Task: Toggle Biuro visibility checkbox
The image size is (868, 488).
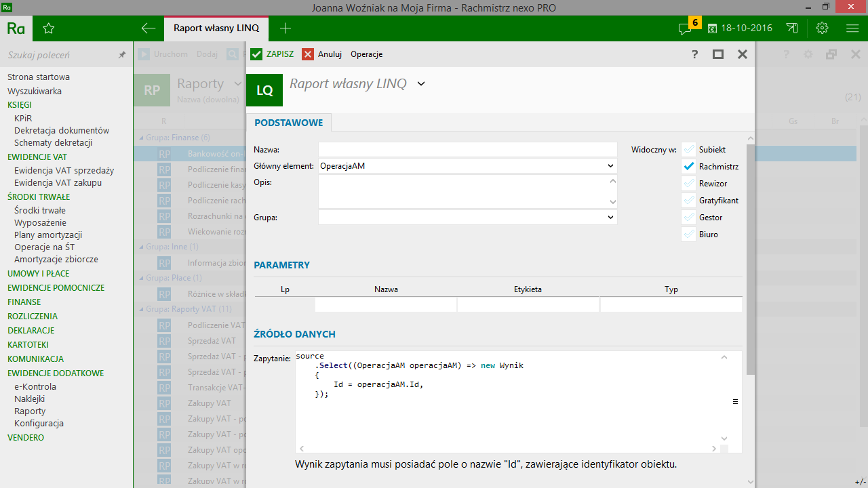Action: pos(689,235)
